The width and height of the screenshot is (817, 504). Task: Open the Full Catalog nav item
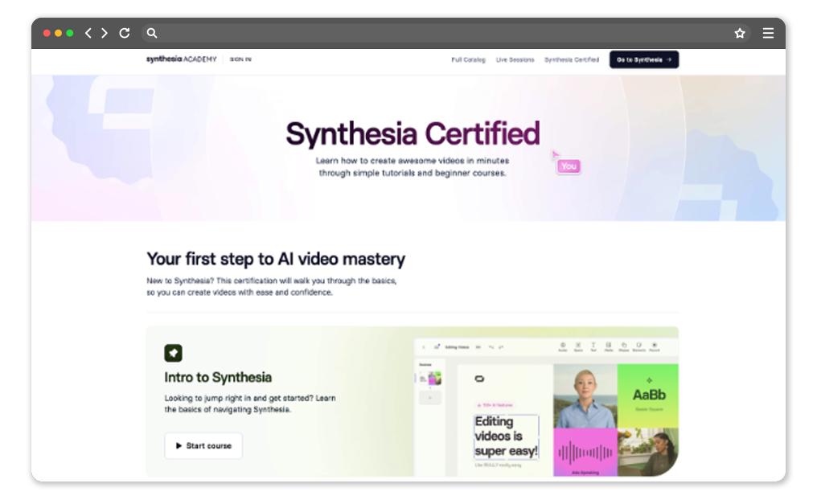[x=469, y=59]
